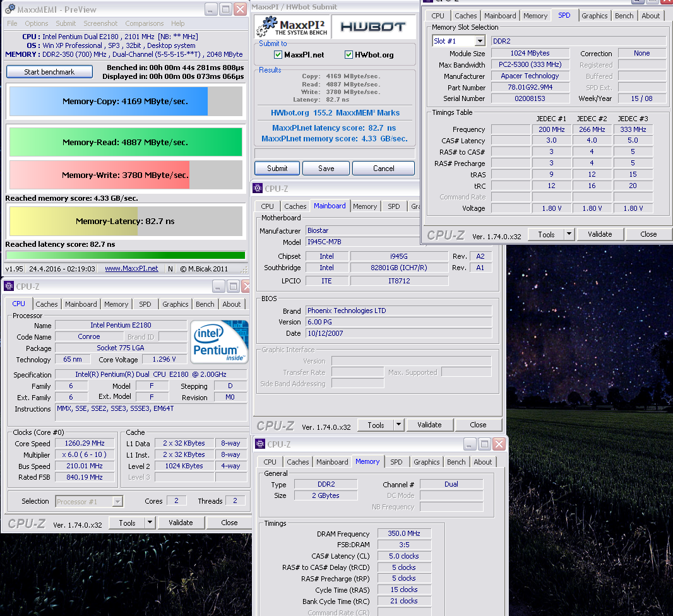Click the 02008153 serial number value
The width and height of the screenshot is (673, 616).
(530, 98)
